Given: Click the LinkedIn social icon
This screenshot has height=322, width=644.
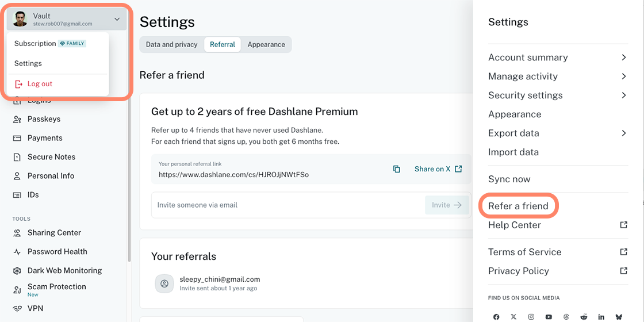Looking at the screenshot, I should point(601,317).
